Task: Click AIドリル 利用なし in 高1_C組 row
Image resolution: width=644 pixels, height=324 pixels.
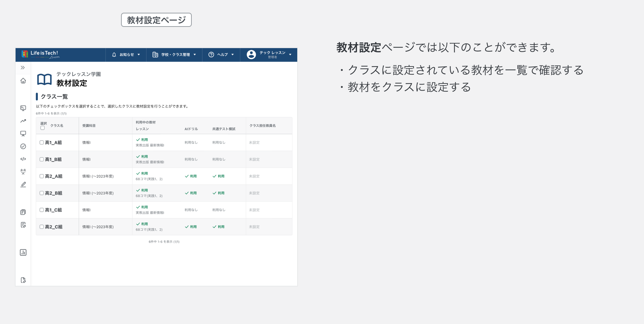Action: pyautogui.click(x=191, y=210)
